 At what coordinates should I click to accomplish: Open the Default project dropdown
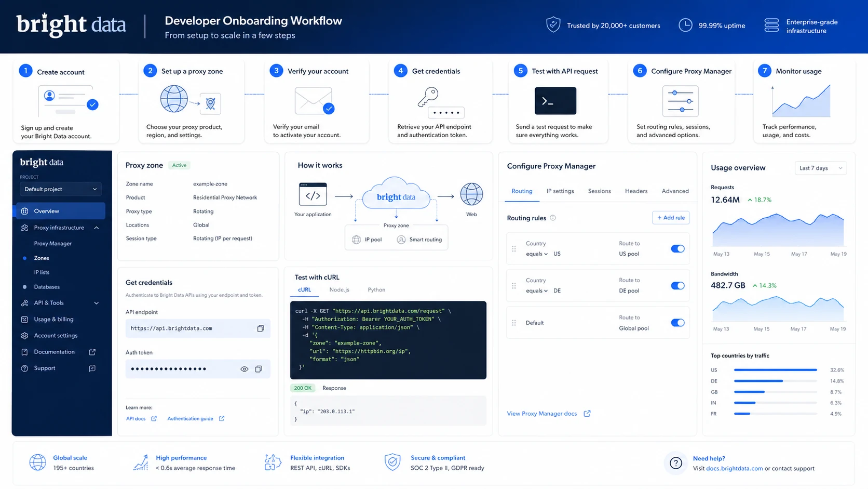pos(60,189)
